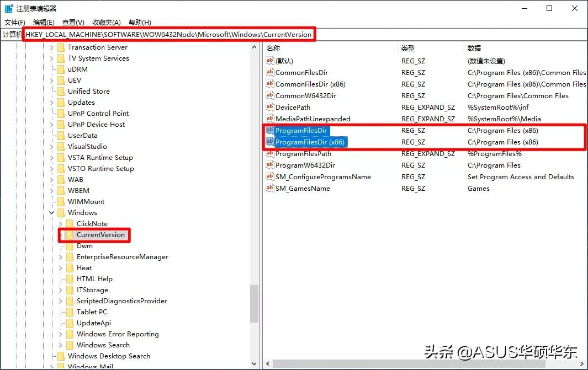The height and width of the screenshot is (370, 588).
Task: Select the ProgramW6432Dir entry icon
Action: pyautogui.click(x=270, y=165)
